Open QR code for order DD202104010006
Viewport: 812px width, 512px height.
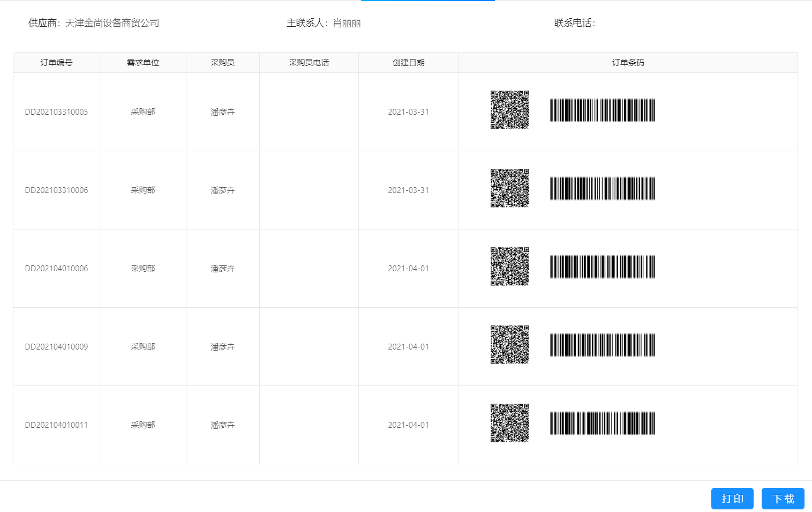[510, 266]
